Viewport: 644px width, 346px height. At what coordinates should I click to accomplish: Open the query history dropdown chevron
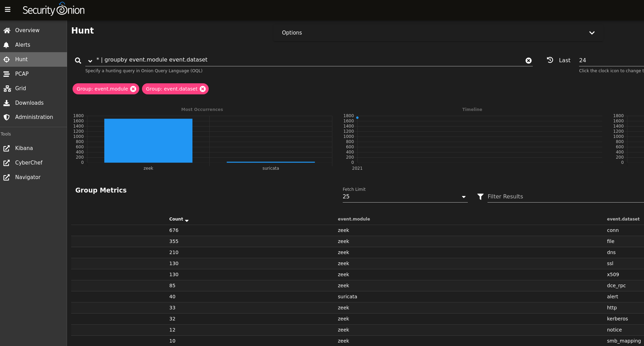click(x=90, y=61)
